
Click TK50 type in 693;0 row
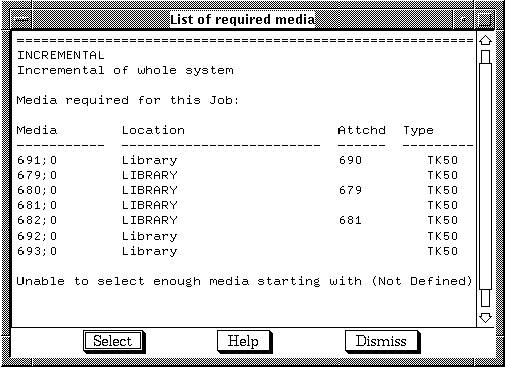pos(443,251)
